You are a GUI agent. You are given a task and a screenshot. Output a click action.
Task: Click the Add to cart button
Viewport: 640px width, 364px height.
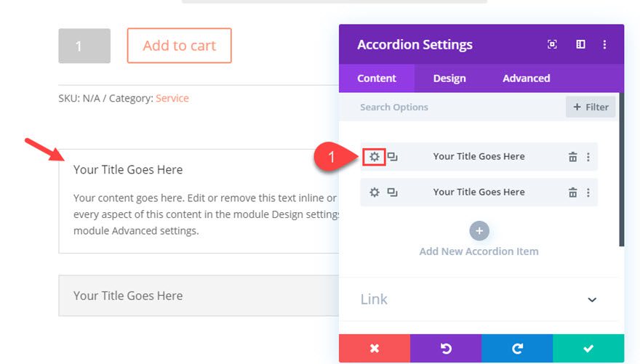[179, 46]
